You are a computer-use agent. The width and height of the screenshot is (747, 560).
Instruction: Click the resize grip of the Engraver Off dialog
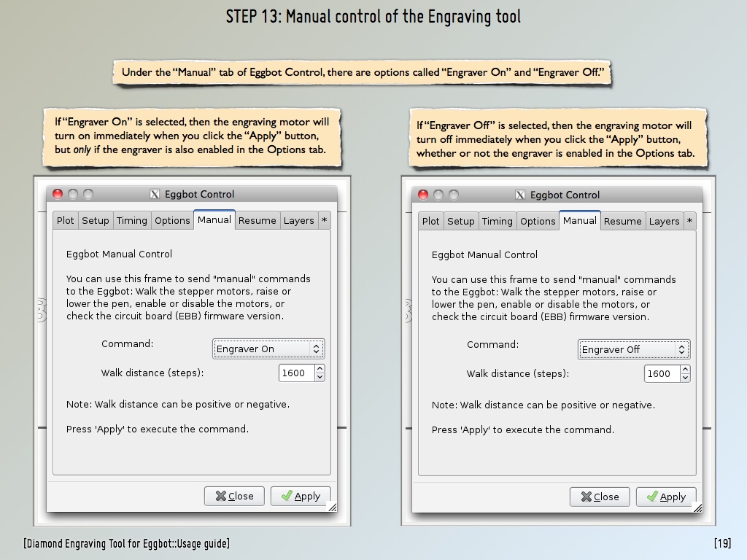698,508
